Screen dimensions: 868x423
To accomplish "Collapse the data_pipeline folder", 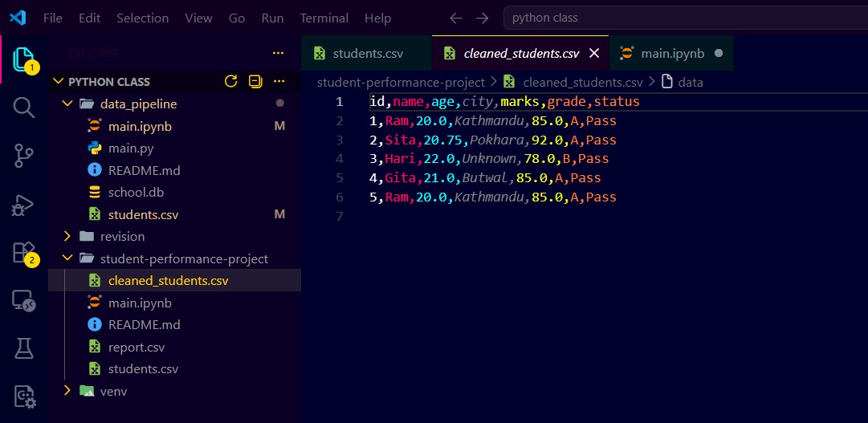I will 67,104.
